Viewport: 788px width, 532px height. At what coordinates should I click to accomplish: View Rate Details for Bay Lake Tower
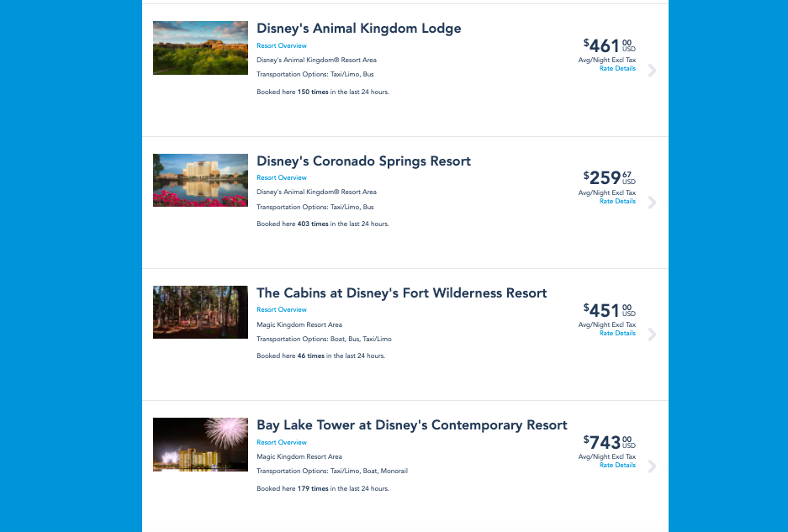click(617, 466)
